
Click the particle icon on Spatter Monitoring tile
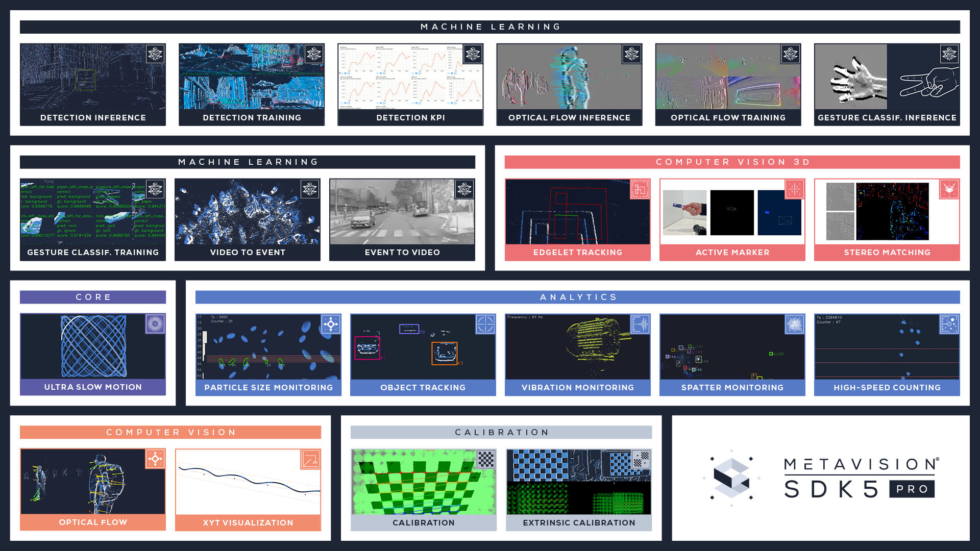[x=795, y=324]
